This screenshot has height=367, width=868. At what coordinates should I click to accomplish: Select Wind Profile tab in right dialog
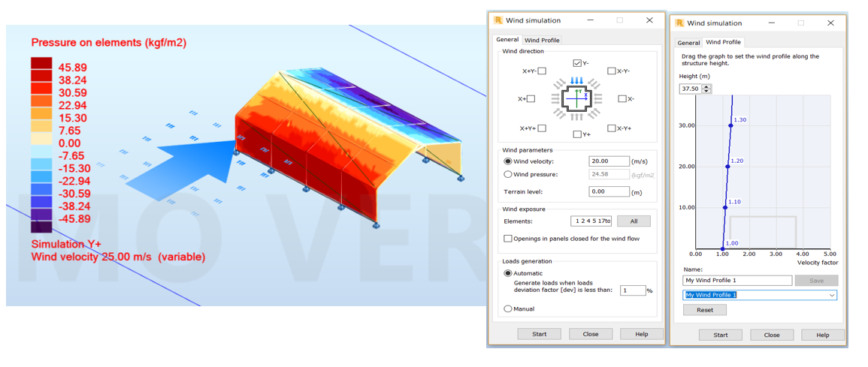(724, 42)
